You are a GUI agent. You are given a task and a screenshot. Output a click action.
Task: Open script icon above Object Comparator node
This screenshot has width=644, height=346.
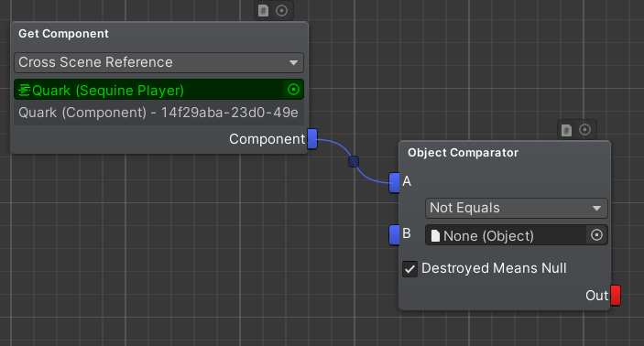click(566, 131)
